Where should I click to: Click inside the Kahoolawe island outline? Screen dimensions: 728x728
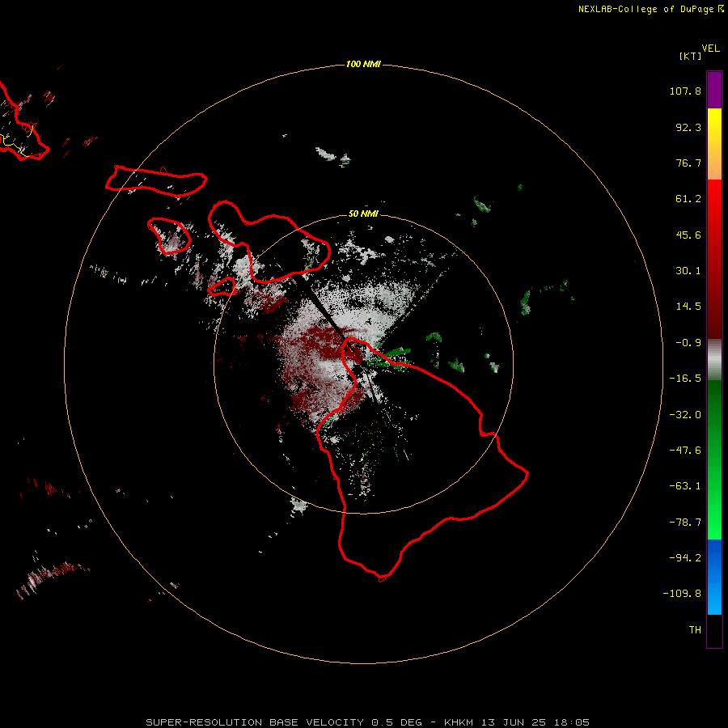coord(222,287)
